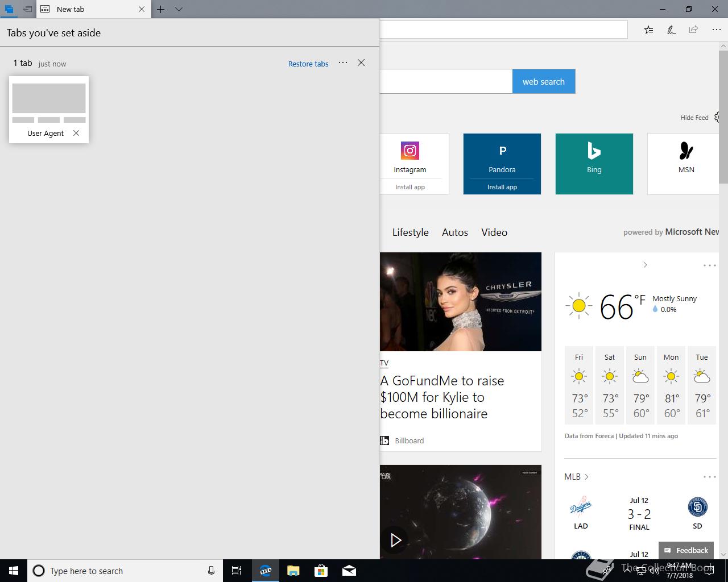Expand the tab preview chevron
This screenshot has width=728, height=582.
pos(179,9)
